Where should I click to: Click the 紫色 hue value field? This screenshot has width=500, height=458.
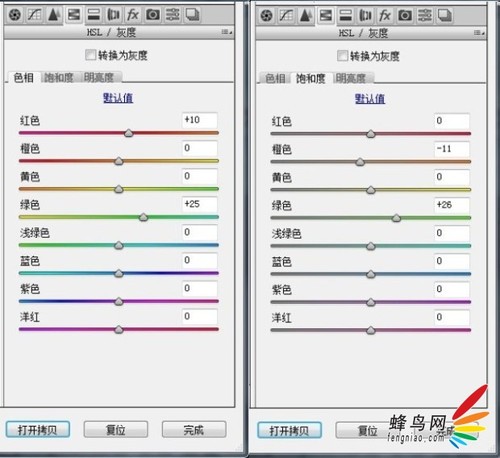click(x=200, y=288)
